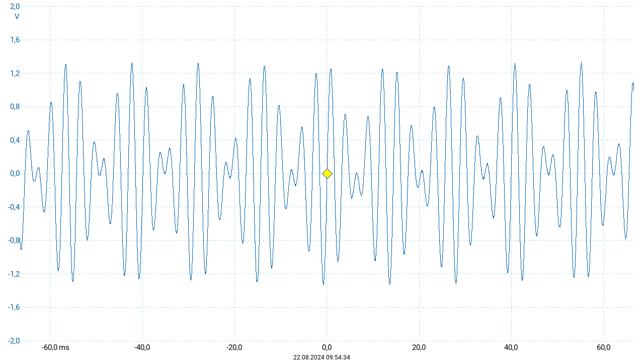Click the timestamp 22.08.2024 09:54:34
This screenshot has height=362, width=644.
(x=322, y=357)
